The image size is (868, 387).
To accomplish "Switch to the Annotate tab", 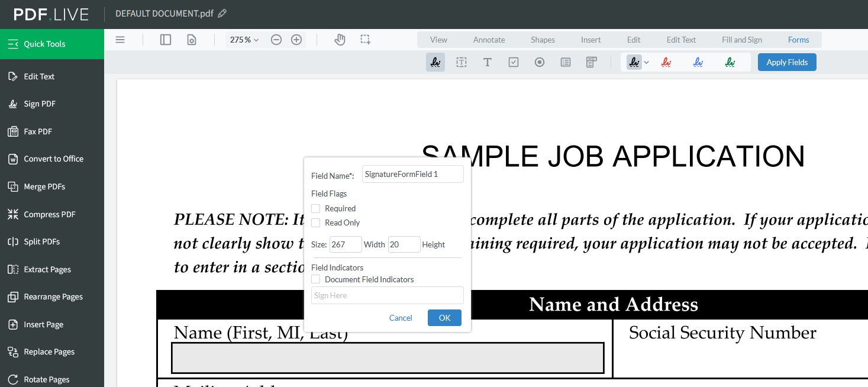I will point(489,40).
